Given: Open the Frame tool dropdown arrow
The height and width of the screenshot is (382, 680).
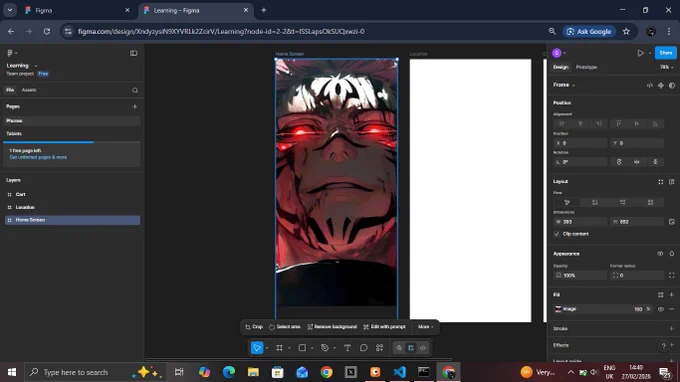Looking at the screenshot, I should coord(289,348).
